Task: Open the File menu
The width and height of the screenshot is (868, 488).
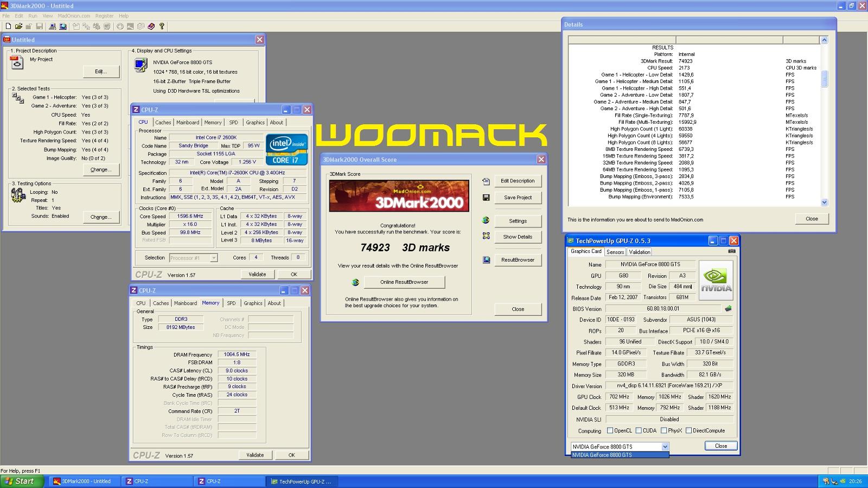Action: point(6,16)
